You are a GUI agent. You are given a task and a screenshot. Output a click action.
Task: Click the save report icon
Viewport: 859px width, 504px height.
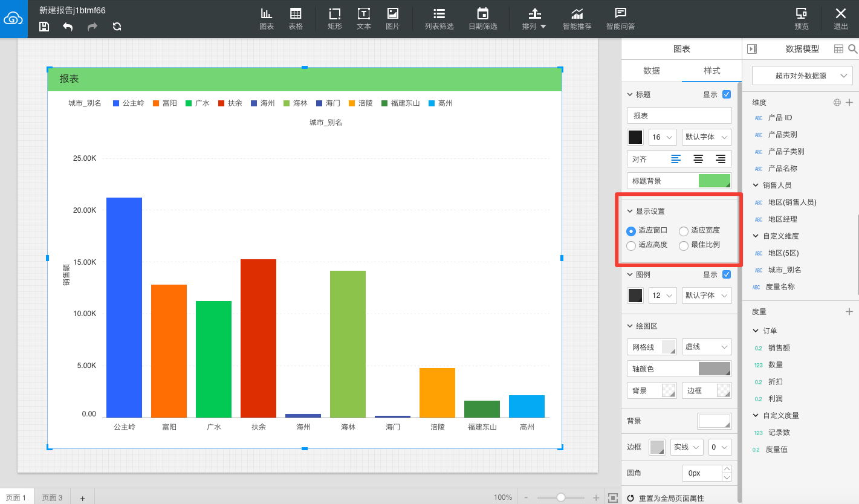point(44,26)
